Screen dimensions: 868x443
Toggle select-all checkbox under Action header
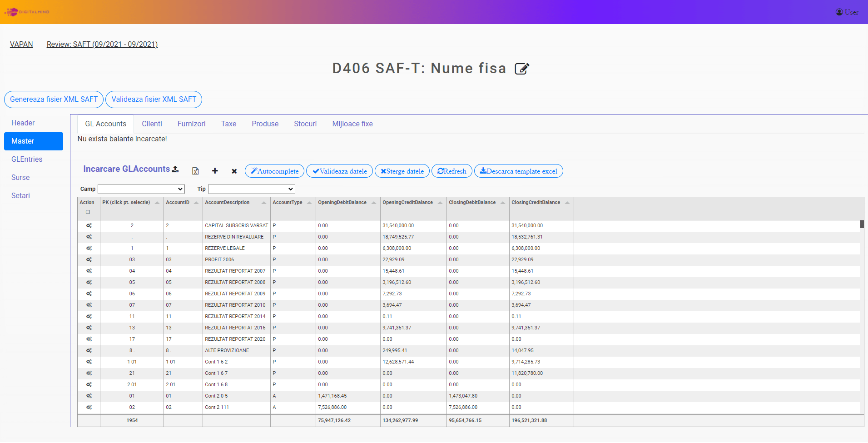(x=88, y=212)
